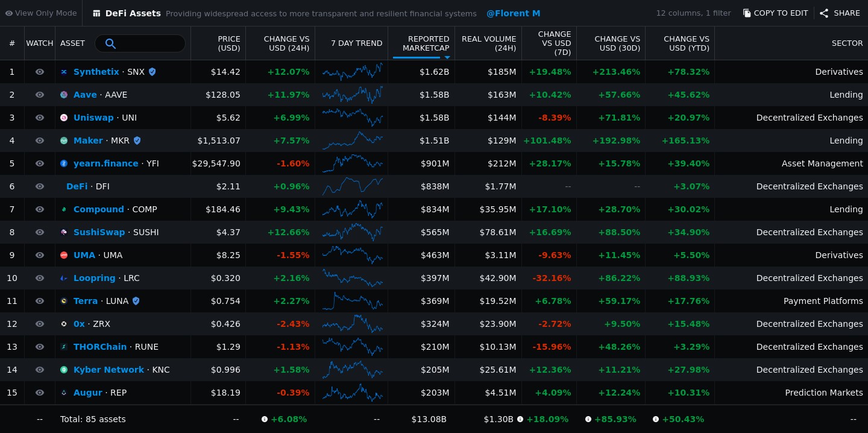
Task: Open @Florent M profile link
Action: tap(513, 13)
